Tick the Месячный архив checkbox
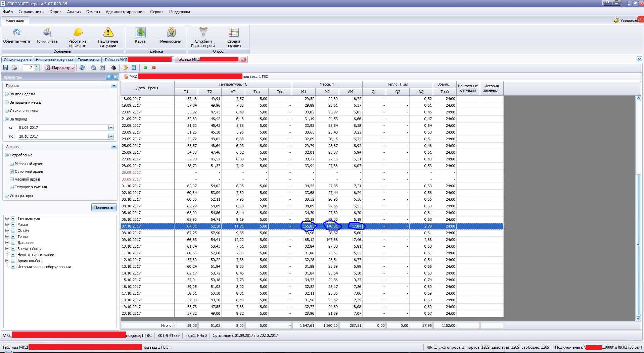Screen dimensions: 644x353 pos(12,164)
